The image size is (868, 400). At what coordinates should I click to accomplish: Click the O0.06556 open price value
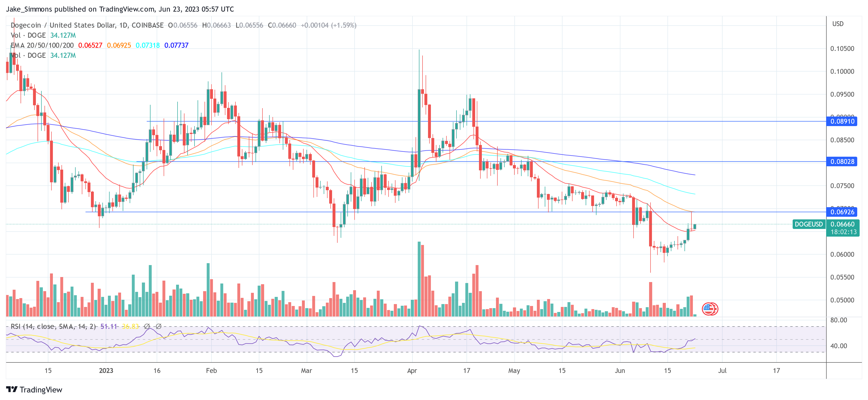[183, 25]
